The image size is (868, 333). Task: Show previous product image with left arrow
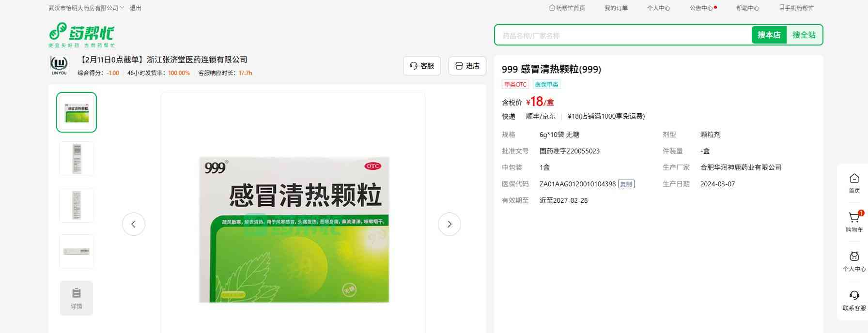134,224
